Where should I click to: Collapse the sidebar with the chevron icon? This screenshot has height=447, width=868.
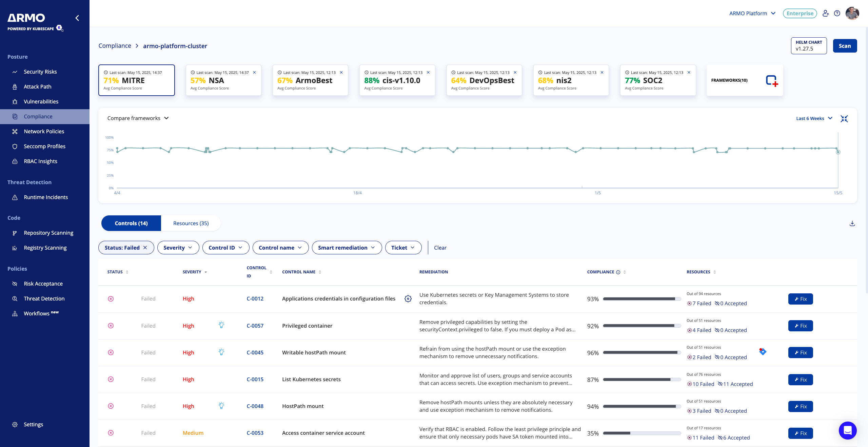pos(77,18)
